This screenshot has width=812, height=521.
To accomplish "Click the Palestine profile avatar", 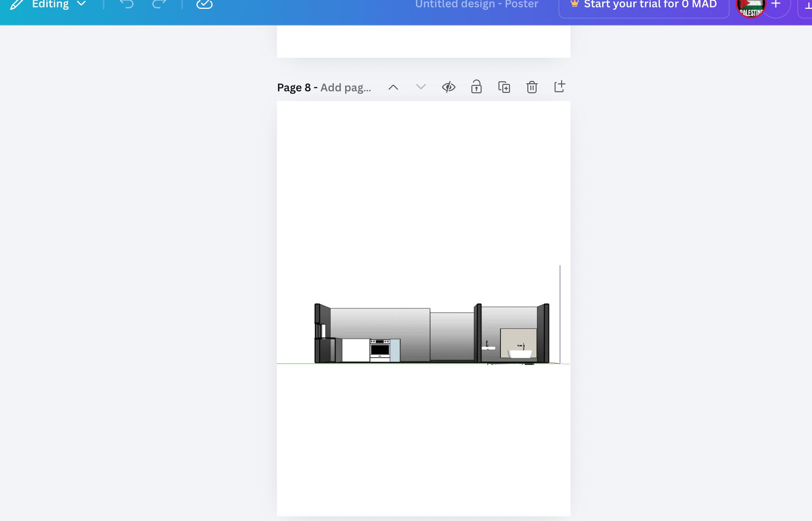I will (x=751, y=8).
